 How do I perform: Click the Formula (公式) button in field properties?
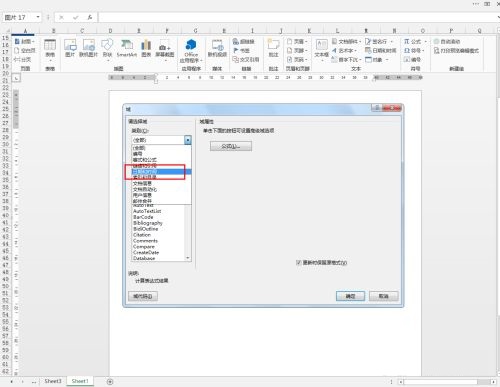231,146
